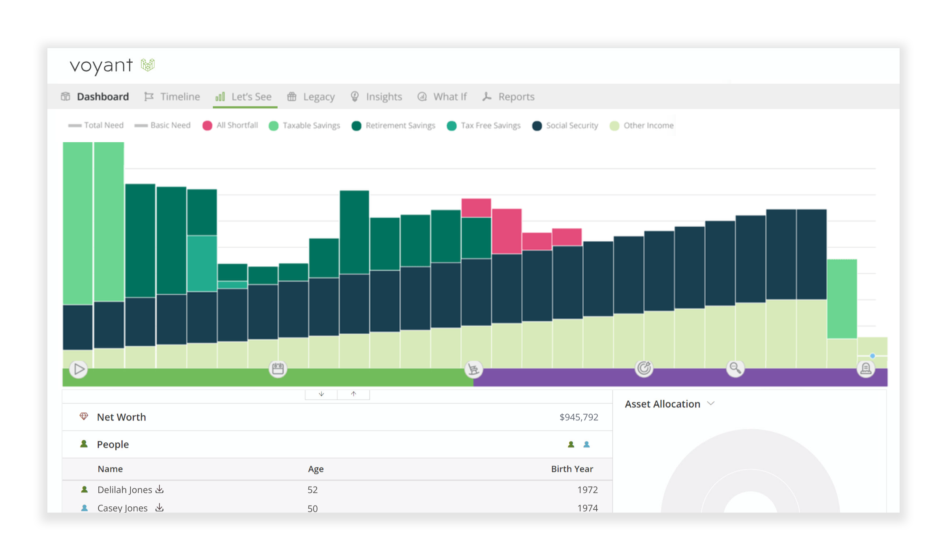Screen dimensions: 947x560
Task: Expand the Net Worth row
Action: (337, 417)
